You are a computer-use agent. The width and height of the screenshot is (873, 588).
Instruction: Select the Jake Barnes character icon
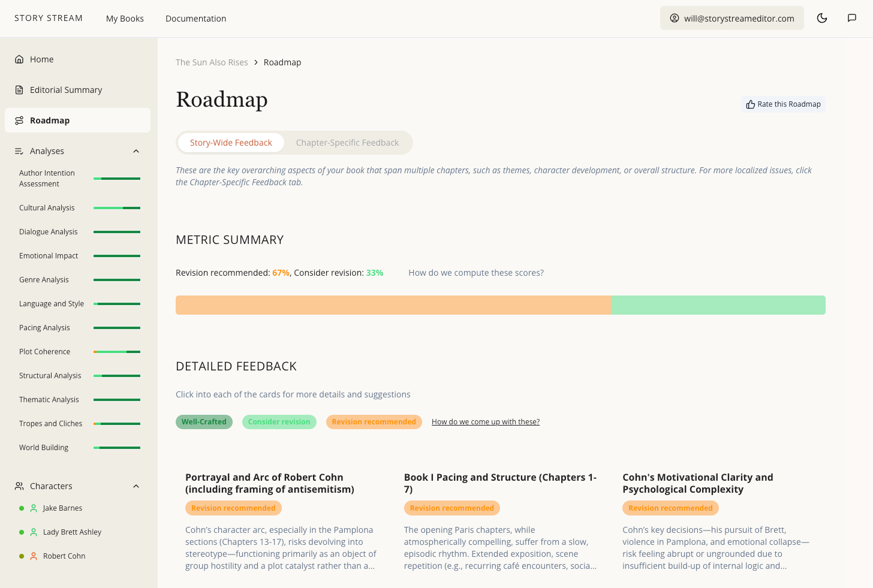point(32,508)
